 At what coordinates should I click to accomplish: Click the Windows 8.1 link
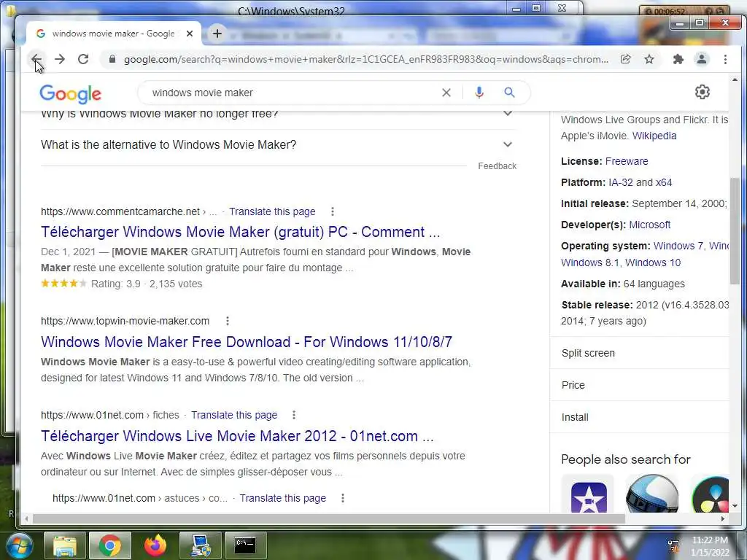coord(589,262)
